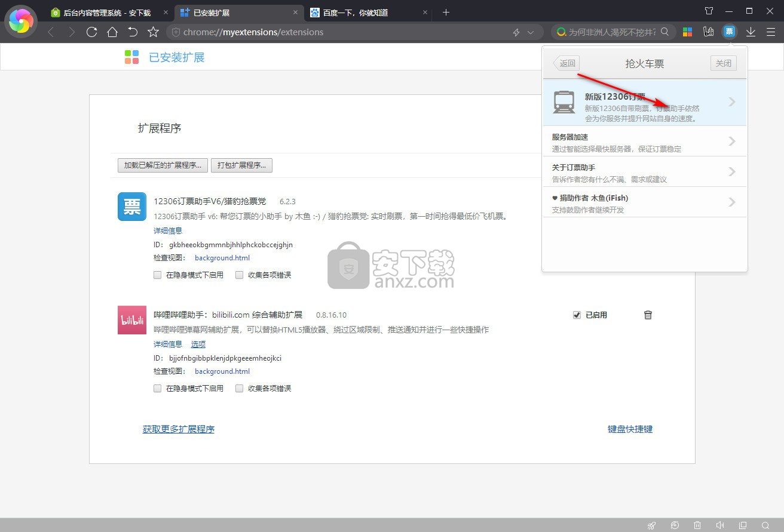
Task: Close the 百度一下 tab
Action: coord(425,13)
